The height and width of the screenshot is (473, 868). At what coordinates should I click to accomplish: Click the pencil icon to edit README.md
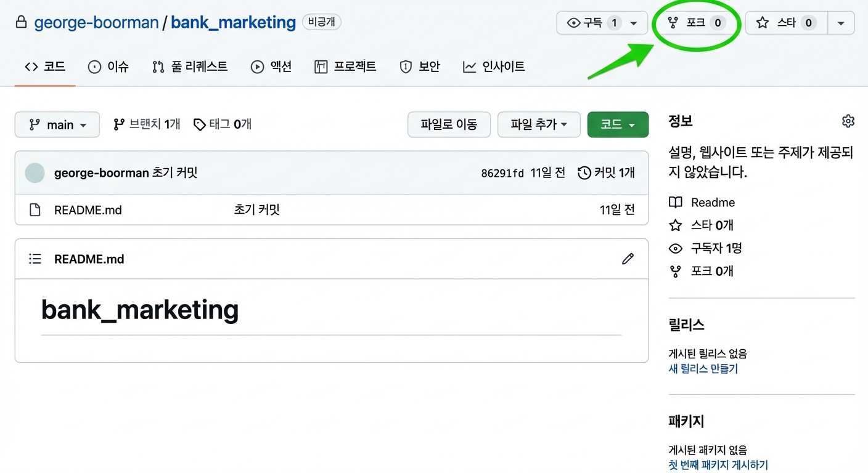pos(628,259)
